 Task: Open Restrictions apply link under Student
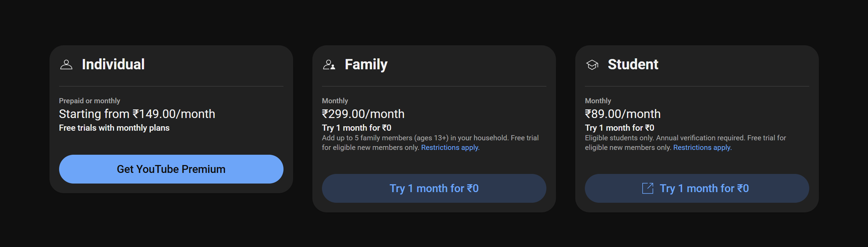click(x=702, y=148)
